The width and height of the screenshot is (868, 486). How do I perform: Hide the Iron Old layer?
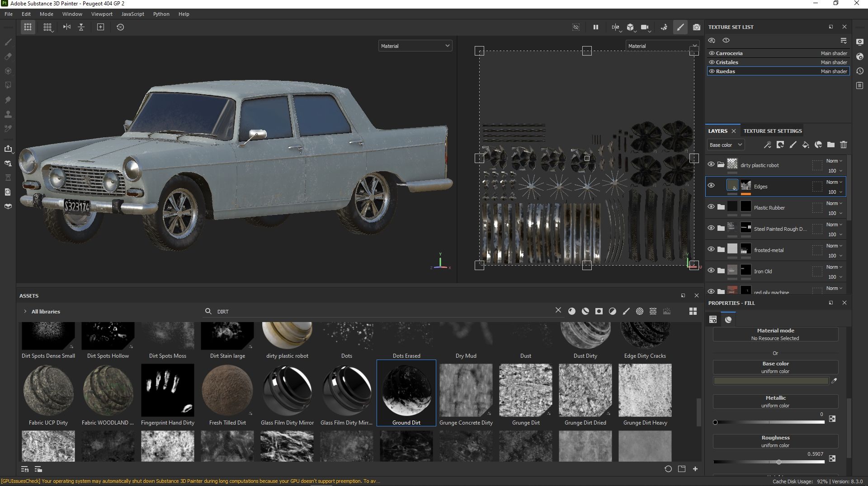[x=711, y=271]
